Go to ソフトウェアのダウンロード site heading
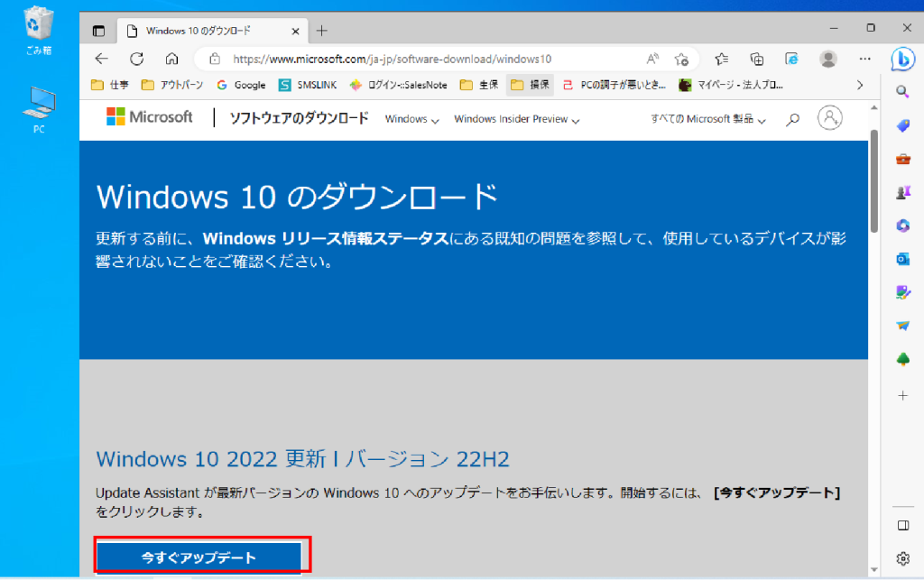Viewport: 924px width, 580px height. click(299, 118)
